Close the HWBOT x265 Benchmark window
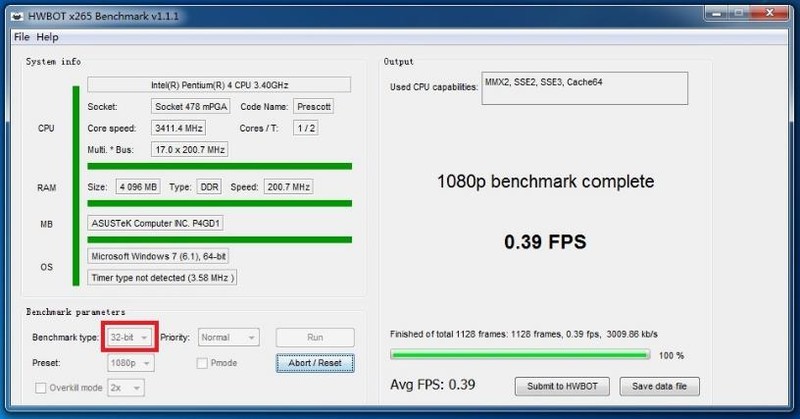 click(x=770, y=13)
